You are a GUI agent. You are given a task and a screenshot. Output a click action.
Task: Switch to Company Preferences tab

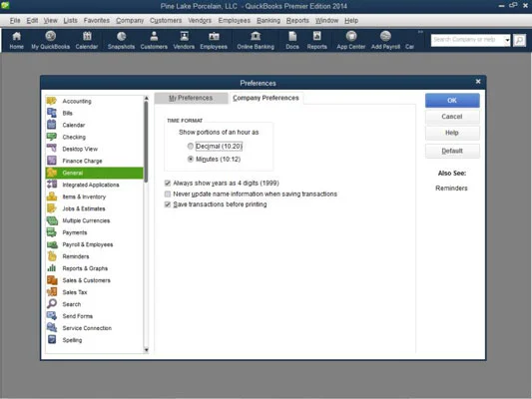pos(266,98)
